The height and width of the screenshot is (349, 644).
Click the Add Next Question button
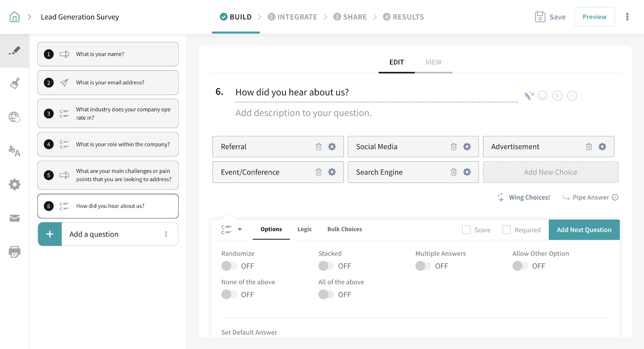(x=584, y=230)
